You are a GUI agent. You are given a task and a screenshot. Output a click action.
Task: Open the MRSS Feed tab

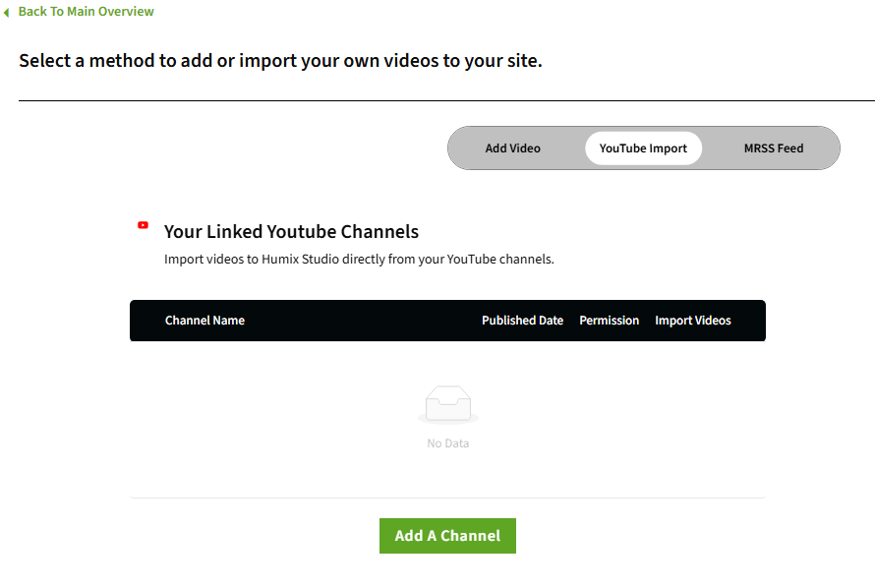coord(773,148)
